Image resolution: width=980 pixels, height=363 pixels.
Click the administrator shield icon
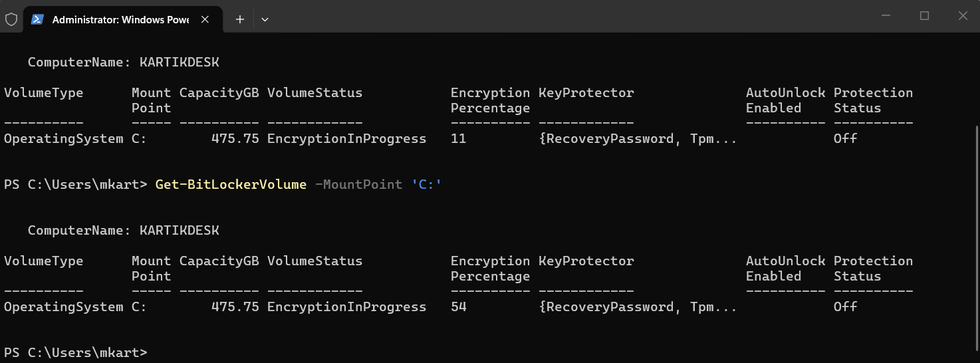click(x=11, y=19)
